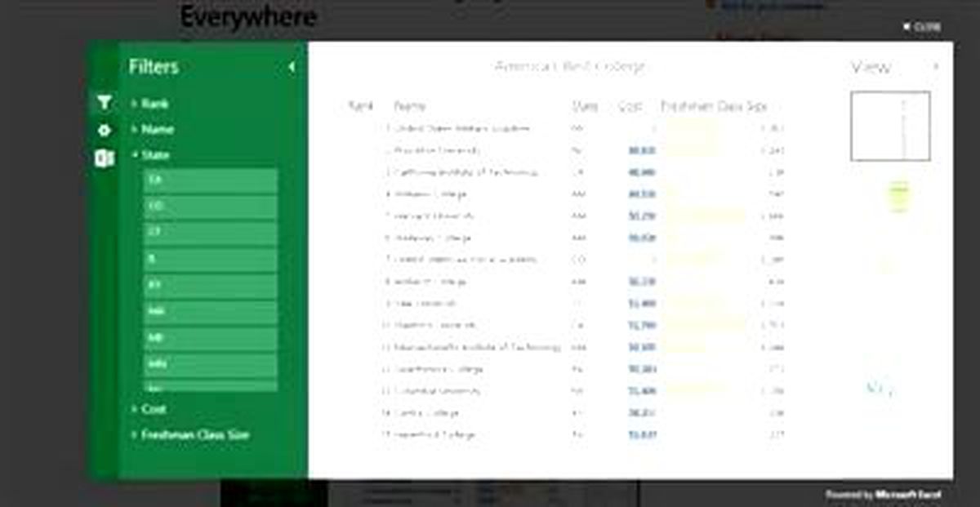Toggle the MA state filter
Viewport: 980px width, 507px height.
click(211, 312)
